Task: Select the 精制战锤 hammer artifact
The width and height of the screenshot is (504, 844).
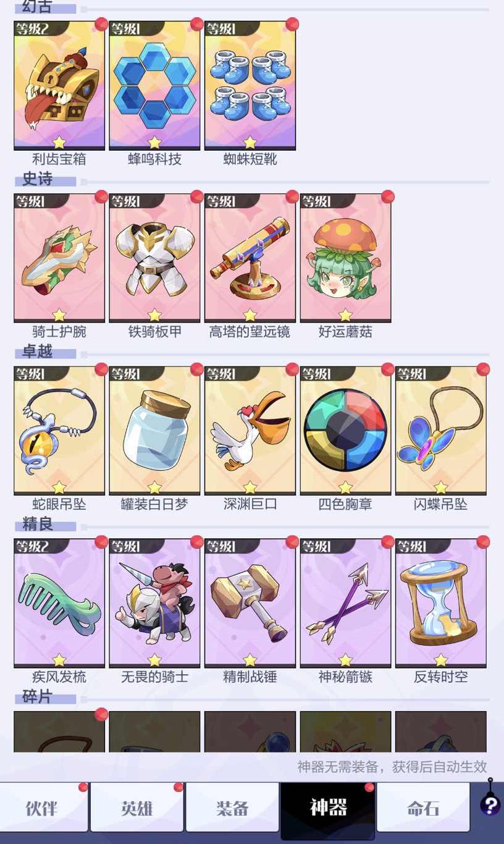Action: 250,603
